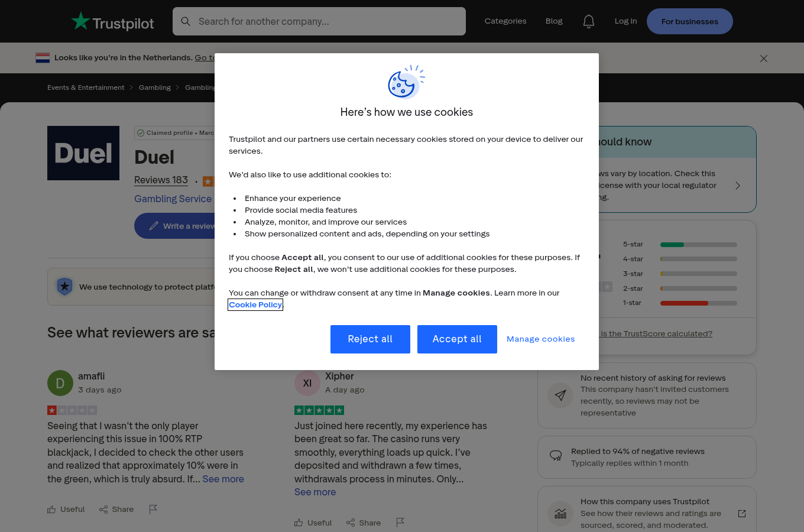Click 'How this company uses Trustpilot'
Image resolution: width=804 pixels, height=532 pixels.
(645, 502)
